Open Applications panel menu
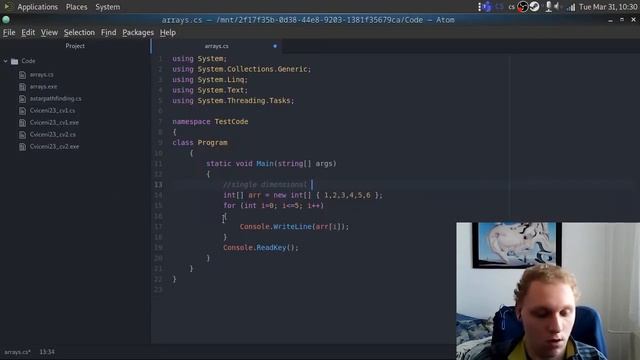 click(x=38, y=7)
